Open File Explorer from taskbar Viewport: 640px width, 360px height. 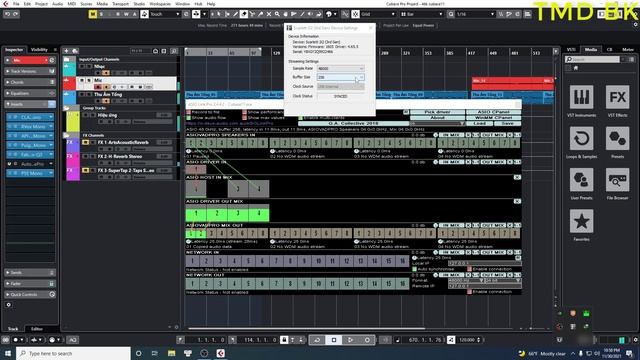(x=171, y=353)
